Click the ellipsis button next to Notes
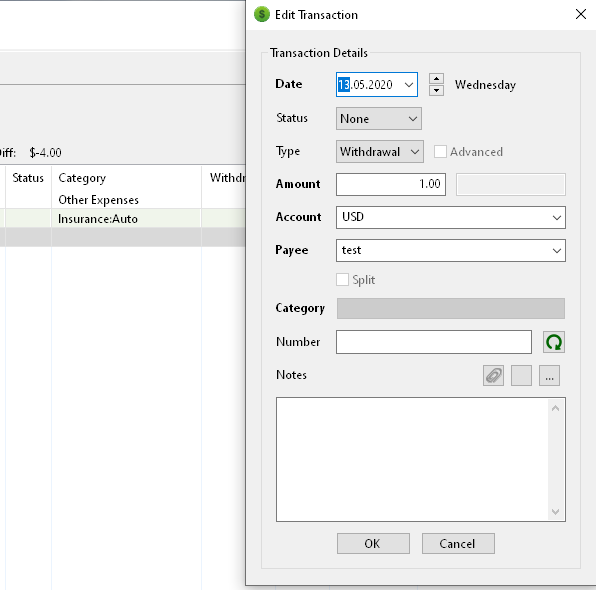596x590 pixels. click(x=549, y=376)
